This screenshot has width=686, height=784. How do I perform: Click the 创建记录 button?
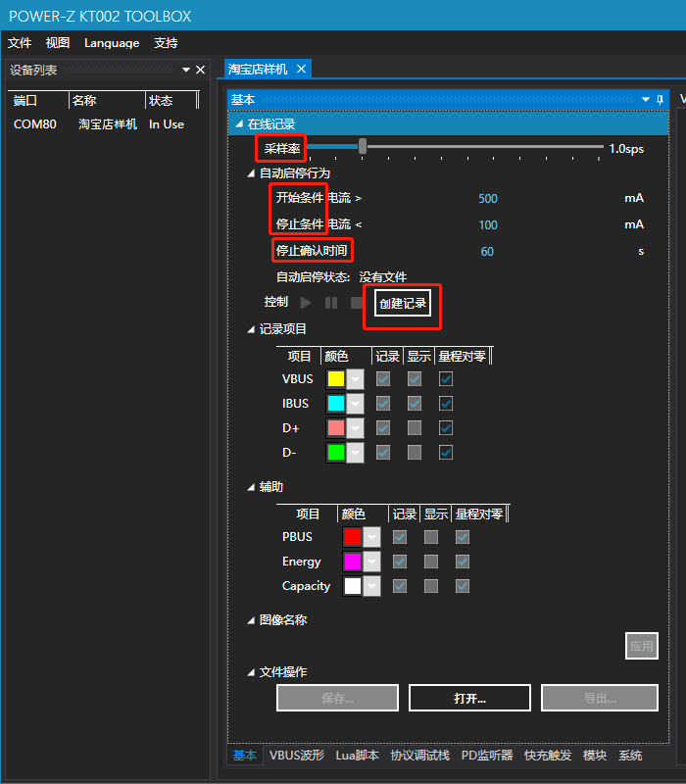[x=403, y=304]
